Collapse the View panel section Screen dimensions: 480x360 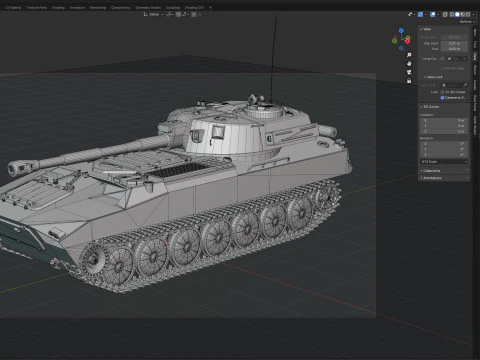pos(426,29)
